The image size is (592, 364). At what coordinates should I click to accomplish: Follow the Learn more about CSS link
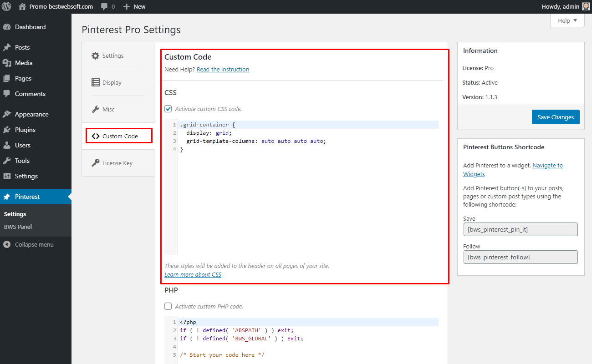coord(193,274)
